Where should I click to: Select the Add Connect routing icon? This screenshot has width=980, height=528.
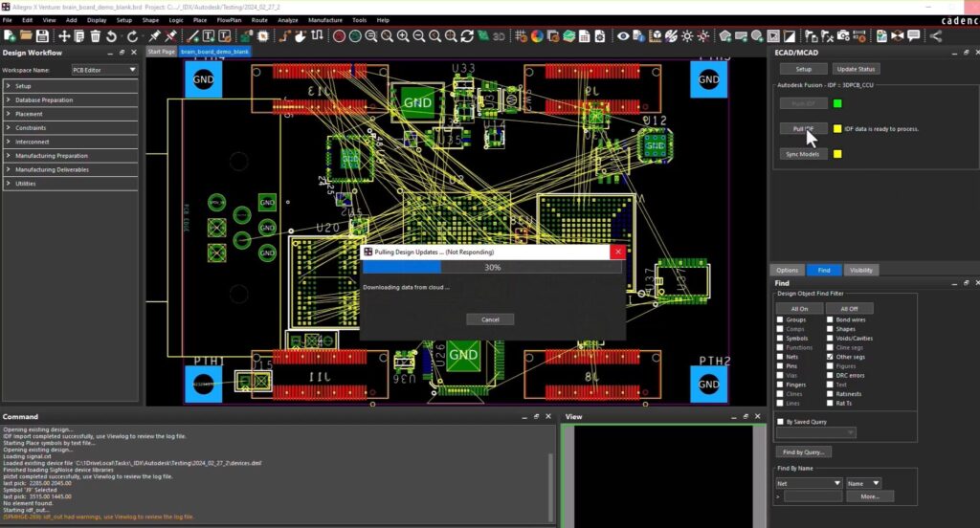(x=284, y=36)
